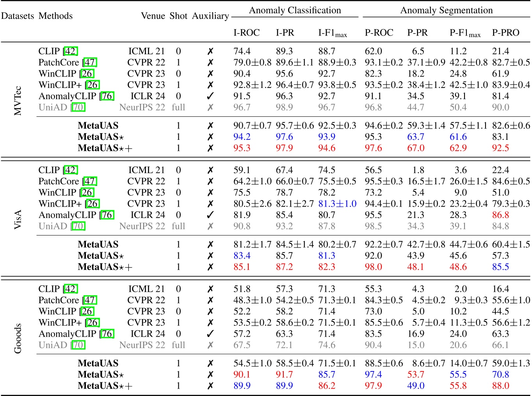Select the Anomaly Classification header

tap(295, 10)
